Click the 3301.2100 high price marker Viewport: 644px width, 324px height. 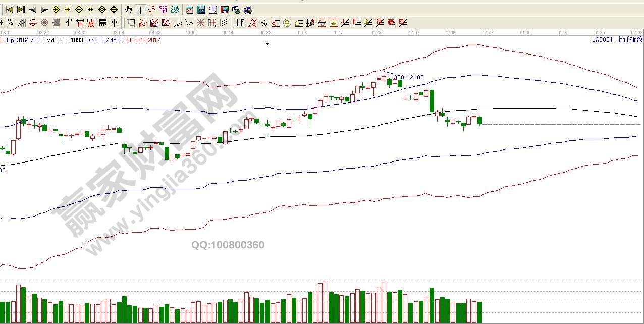coord(409,77)
